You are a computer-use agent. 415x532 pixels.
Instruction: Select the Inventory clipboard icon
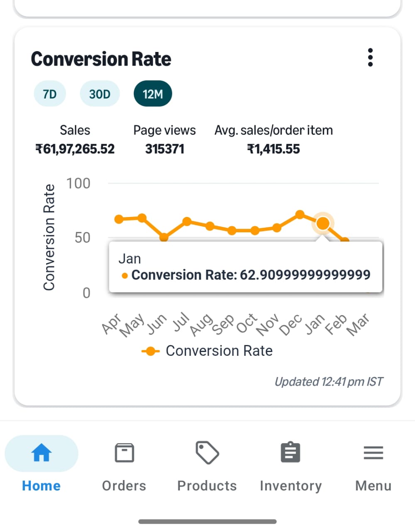(290, 453)
